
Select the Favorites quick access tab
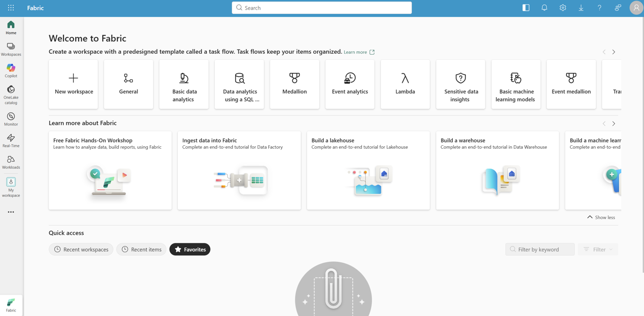(190, 250)
